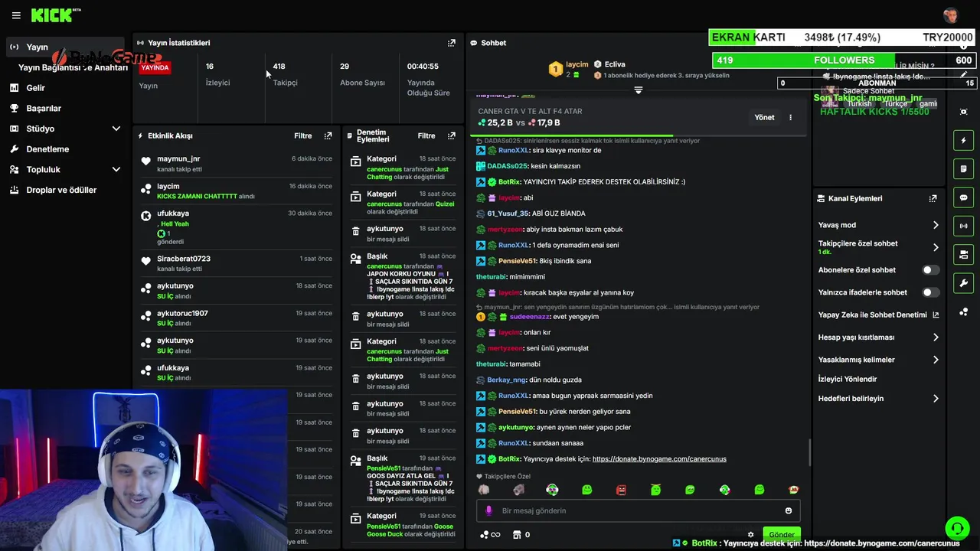Pop out the Yayın İstatistikleri panel
This screenshot has height=551, width=980.
(x=451, y=43)
